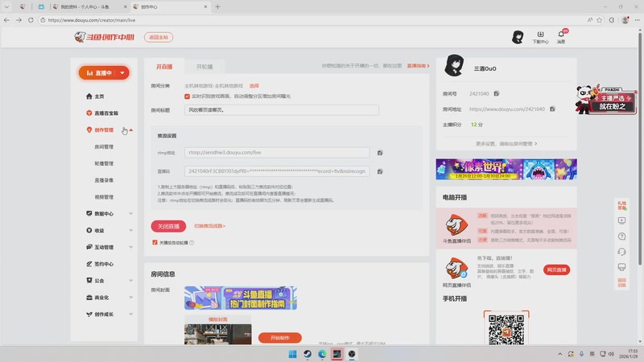Reload the page with the browser refresh button

31,19
